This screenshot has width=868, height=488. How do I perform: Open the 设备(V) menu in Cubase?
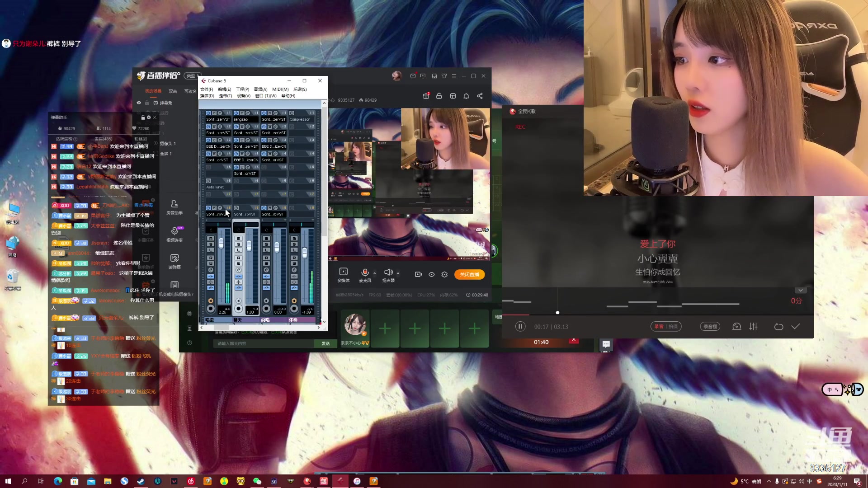click(244, 96)
